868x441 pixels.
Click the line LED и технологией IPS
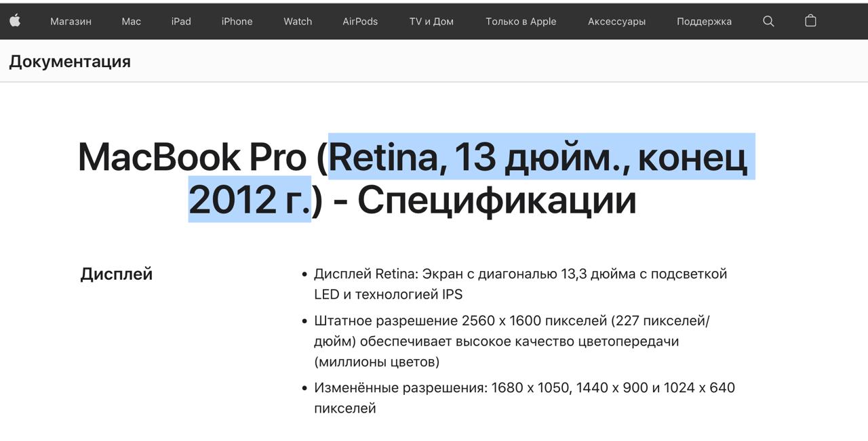(x=389, y=295)
